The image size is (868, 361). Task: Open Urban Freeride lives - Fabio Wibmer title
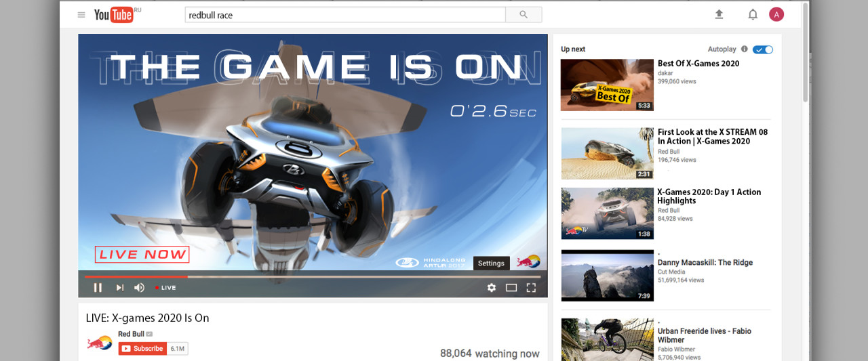[705, 335]
